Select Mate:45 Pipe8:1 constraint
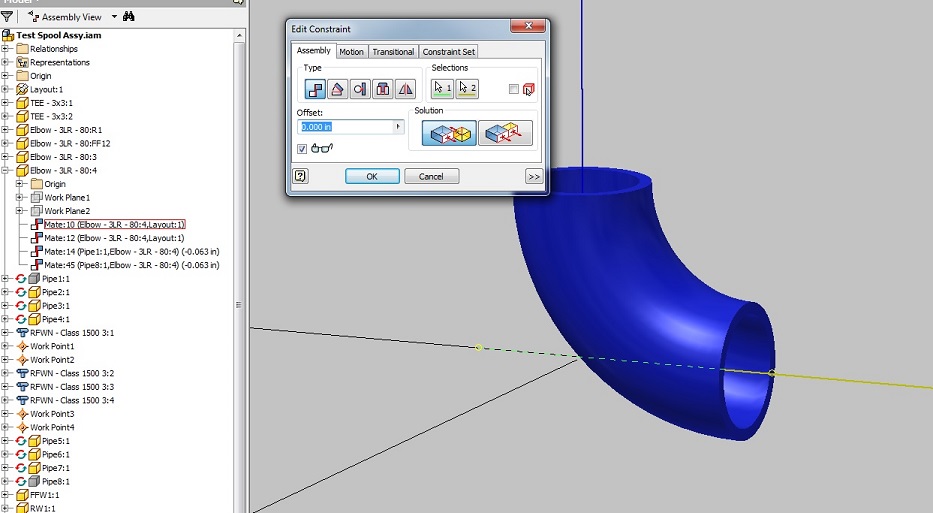The image size is (933, 513). point(132,265)
